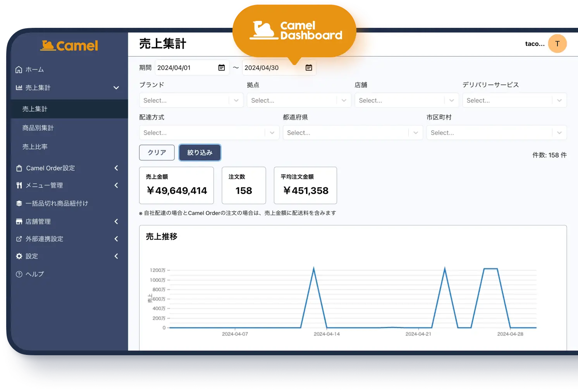Image resolution: width=578 pixels, height=392 pixels.
Task: Open calendar picker for end date 2024/04/30
Action: point(309,68)
